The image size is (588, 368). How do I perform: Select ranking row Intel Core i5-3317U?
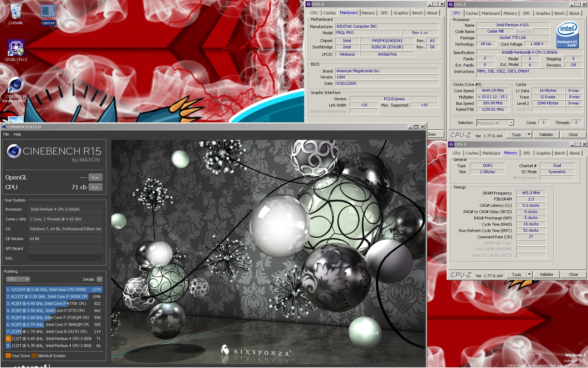[x=54, y=332]
